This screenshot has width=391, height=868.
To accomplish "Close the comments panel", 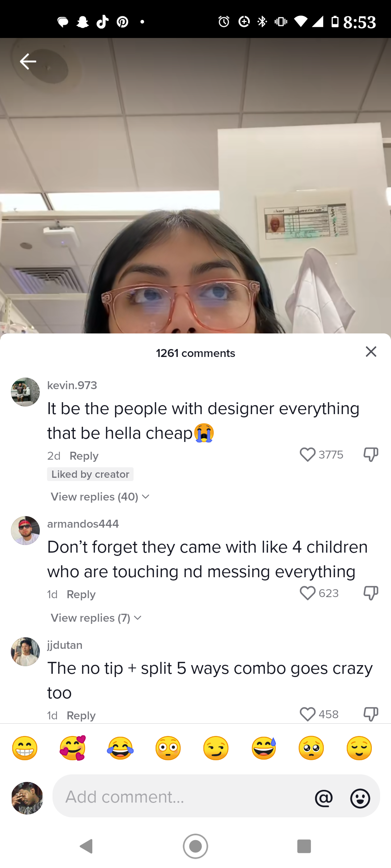I will tap(371, 352).
